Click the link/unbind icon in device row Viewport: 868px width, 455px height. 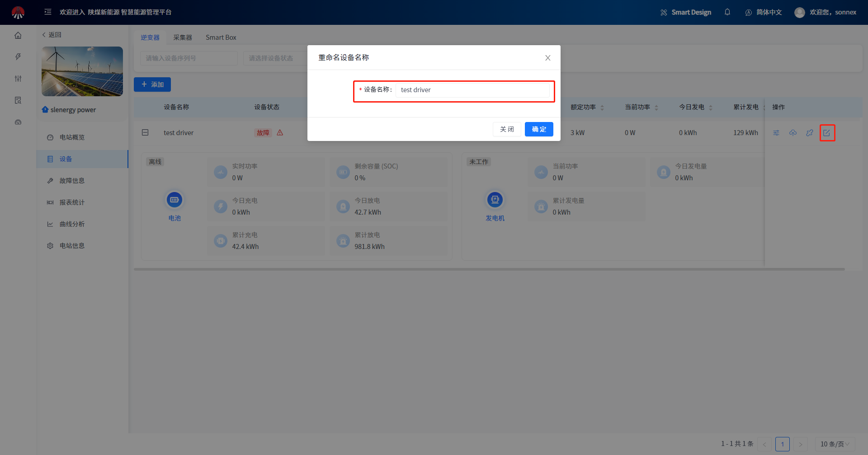tap(810, 133)
